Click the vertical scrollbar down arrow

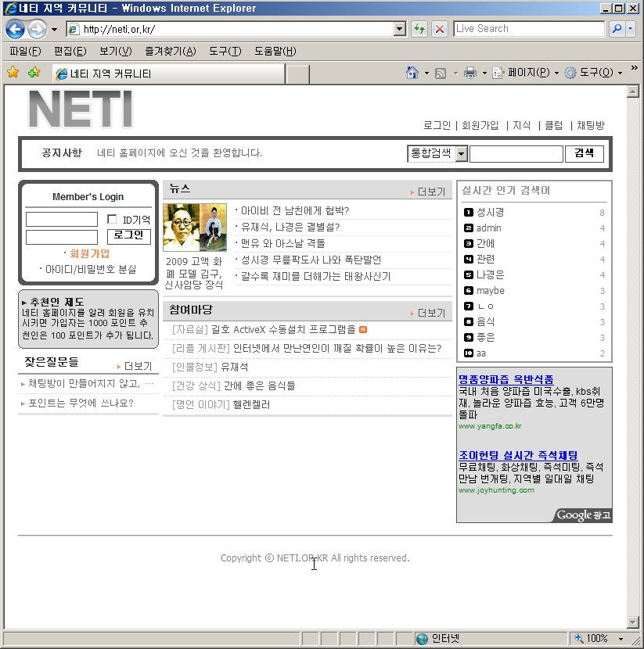click(633, 622)
